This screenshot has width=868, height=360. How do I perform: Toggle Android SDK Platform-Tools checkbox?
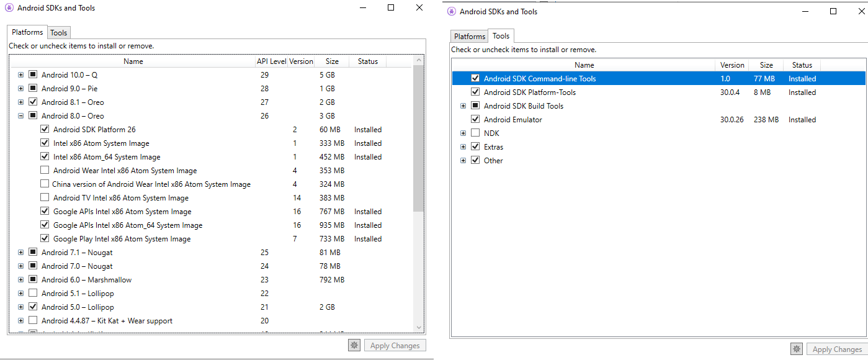coord(475,92)
